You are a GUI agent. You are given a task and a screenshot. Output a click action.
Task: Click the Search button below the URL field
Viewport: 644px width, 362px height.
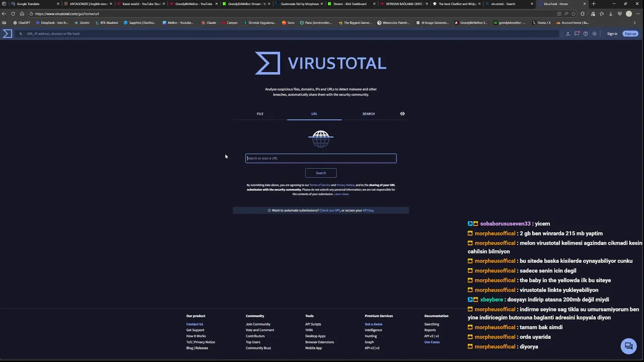click(320, 173)
